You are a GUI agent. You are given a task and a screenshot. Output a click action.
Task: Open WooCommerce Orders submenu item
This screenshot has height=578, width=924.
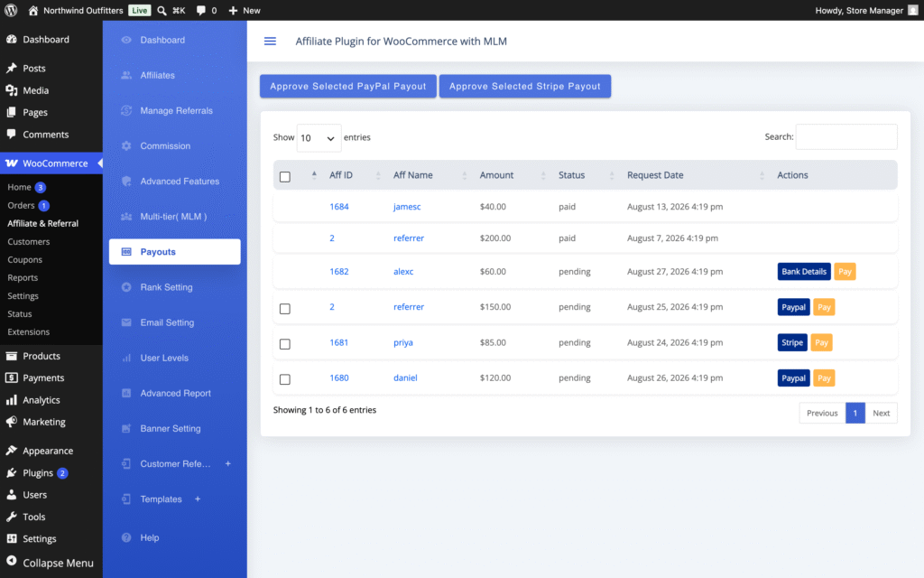click(x=22, y=205)
